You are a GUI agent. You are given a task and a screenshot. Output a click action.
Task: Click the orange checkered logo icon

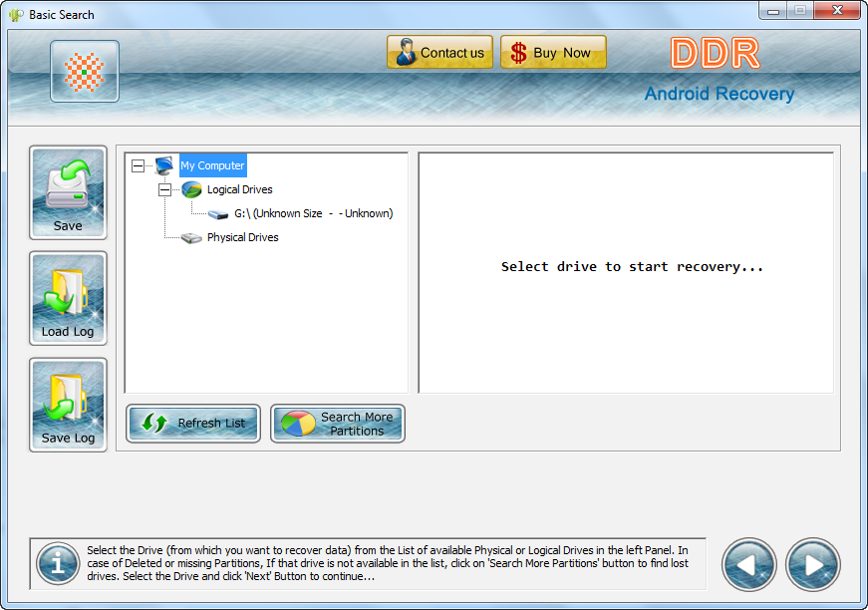(x=85, y=72)
